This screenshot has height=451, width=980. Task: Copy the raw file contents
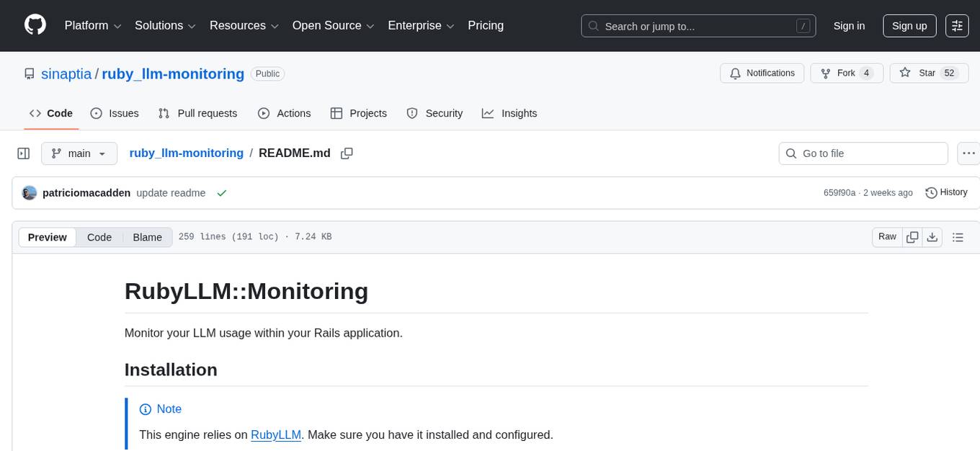coord(912,236)
